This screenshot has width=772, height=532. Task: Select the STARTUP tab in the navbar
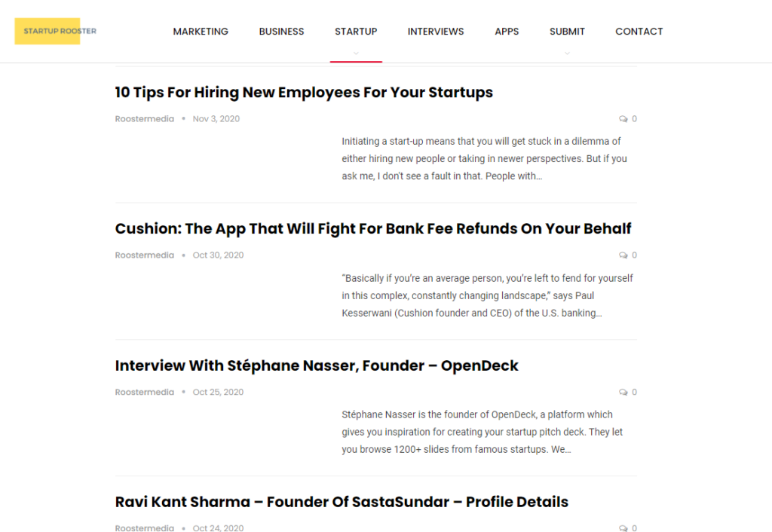point(356,32)
